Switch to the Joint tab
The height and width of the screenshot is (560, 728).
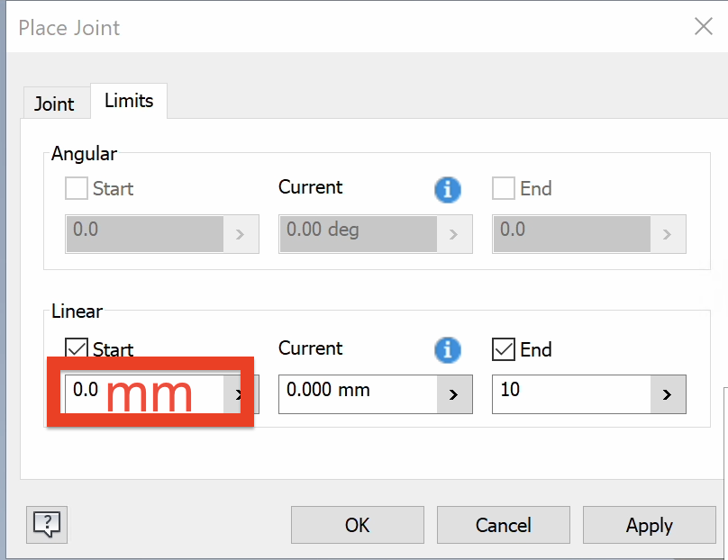coord(55,104)
